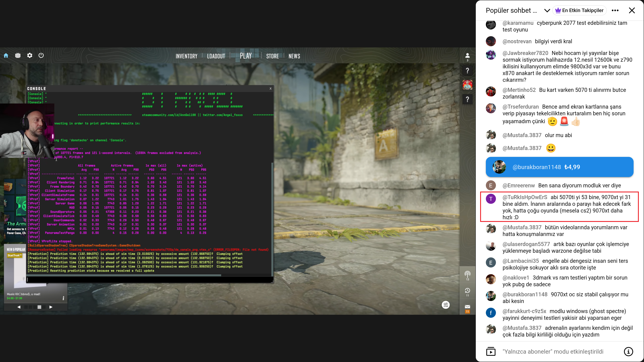644x362 pixels.
Task: Open the chat more options menu
Action: pyautogui.click(x=615, y=11)
